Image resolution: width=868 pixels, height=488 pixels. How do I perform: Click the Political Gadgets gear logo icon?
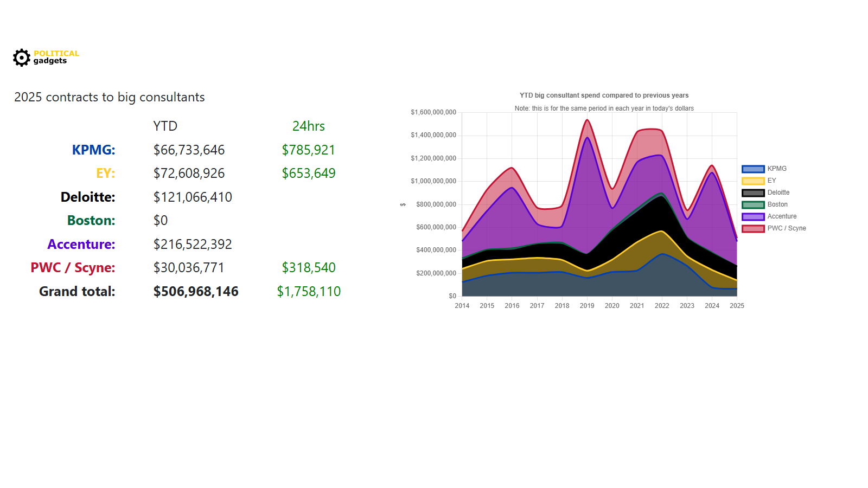coord(22,57)
